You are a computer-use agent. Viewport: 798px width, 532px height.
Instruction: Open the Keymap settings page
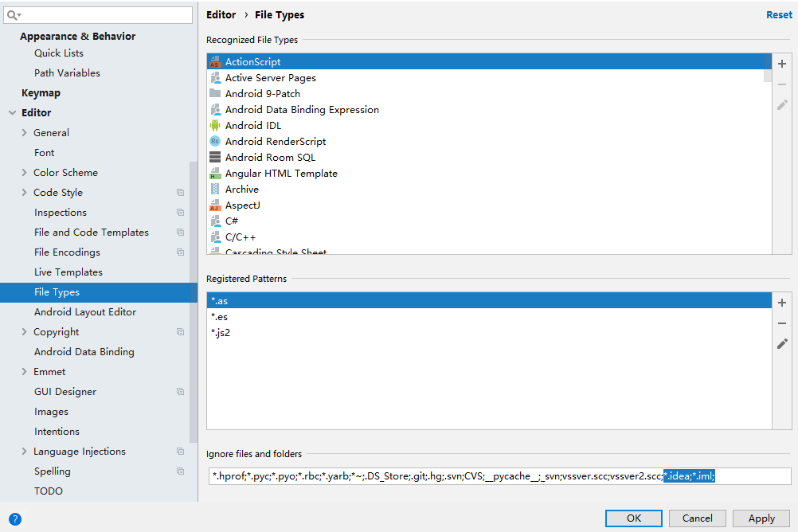[x=41, y=93]
